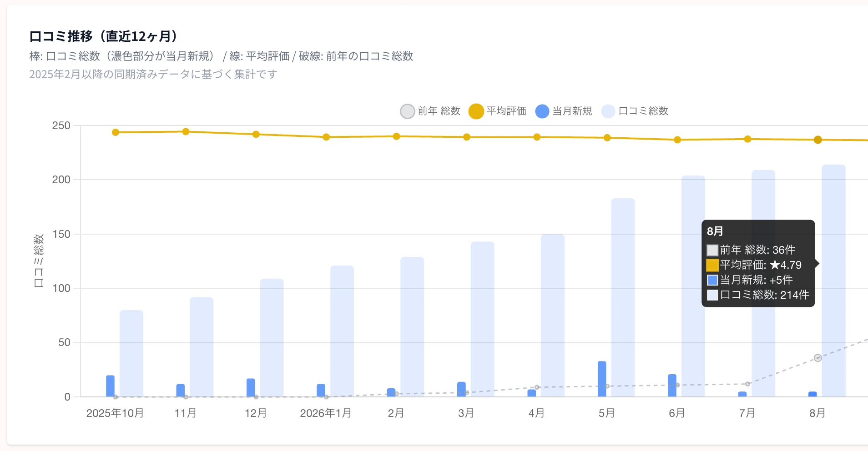Click the 8月 口コミ総数 bar
Image resolution: width=868 pixels, height=451 pixels.
pos(833,281)
